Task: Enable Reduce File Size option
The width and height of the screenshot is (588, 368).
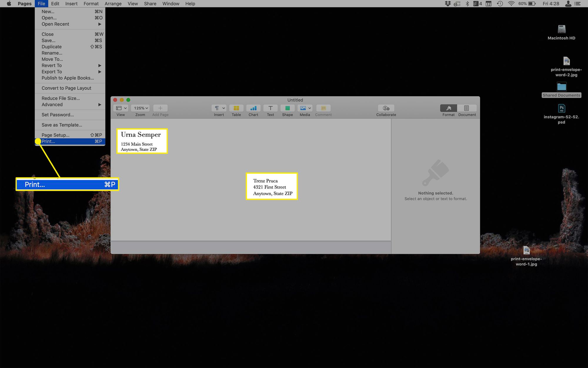Action: click(x=61, y=98)
